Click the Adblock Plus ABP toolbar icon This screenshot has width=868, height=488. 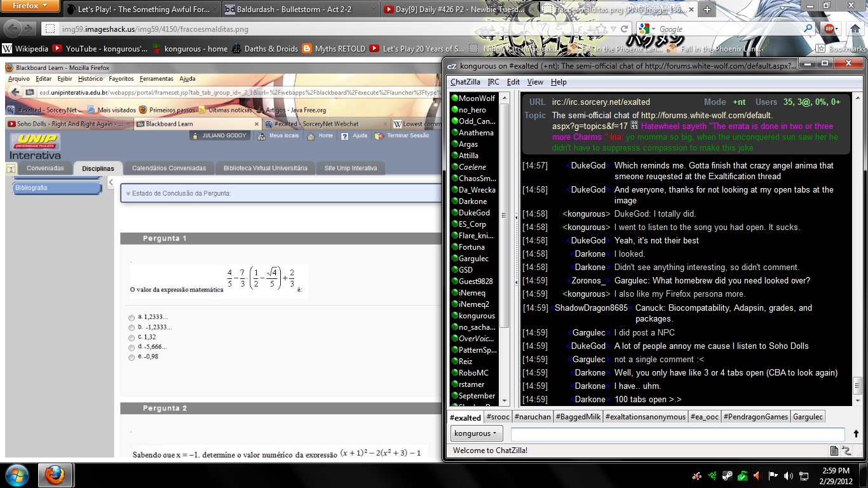point(829,29)
